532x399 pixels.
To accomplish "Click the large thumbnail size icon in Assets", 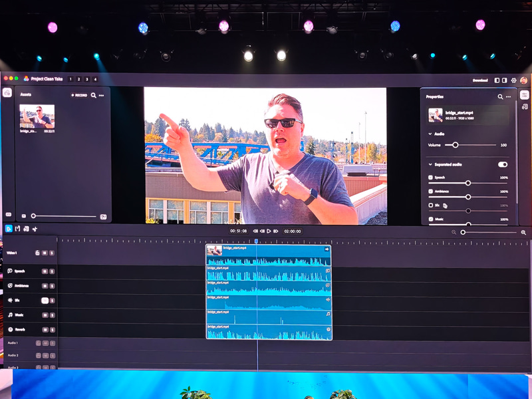I will [x=104, y=217].
